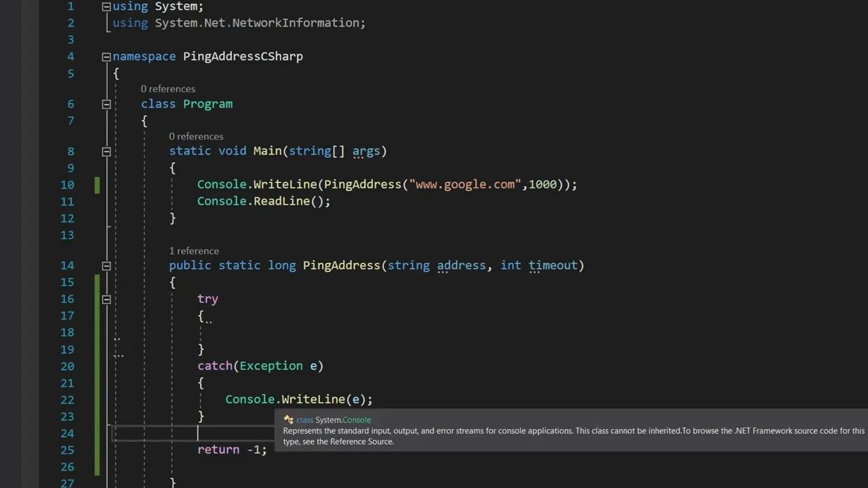Click the green change bar beside line 10
Viewport: 868px width, 488px height.
point(97,184)
